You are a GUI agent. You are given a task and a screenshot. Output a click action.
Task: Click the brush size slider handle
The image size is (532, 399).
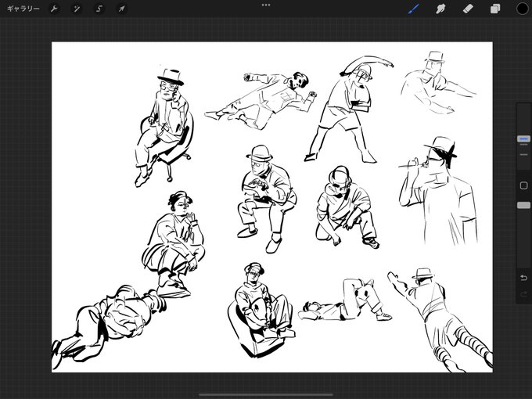click(523, 138)
